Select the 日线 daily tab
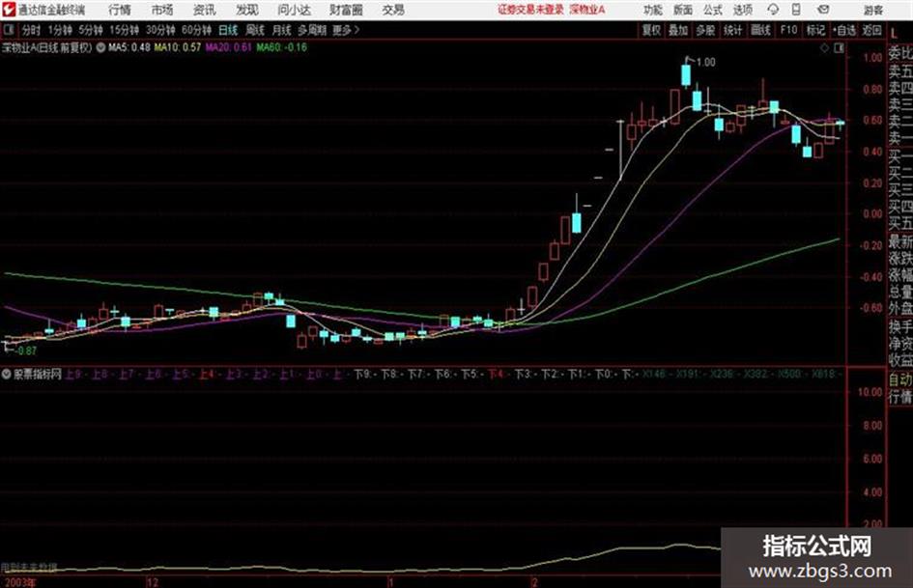Image resolution: width=913 pixels, height=588 pixels. tap(228, 30)
